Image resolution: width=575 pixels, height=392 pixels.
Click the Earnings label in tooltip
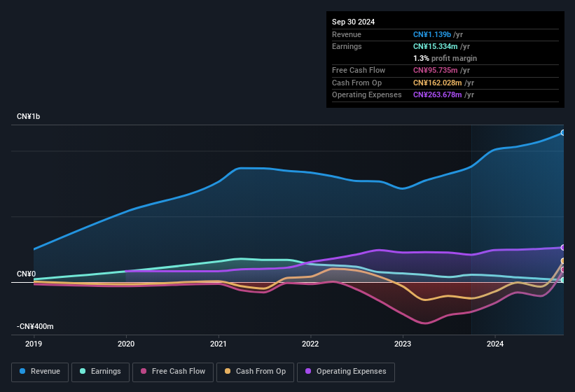tap(347, 46)
